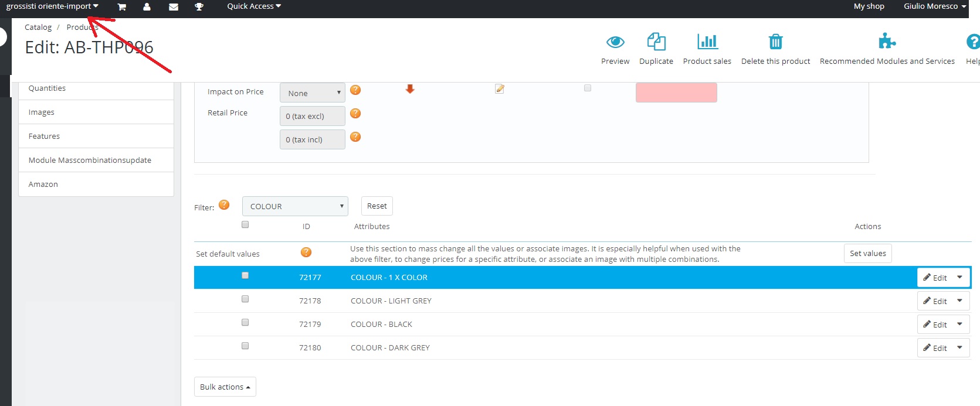Check the box for COLOUR - BLACK
The height and width of the screenshot is (406, 980).
[x=245, y=322]
